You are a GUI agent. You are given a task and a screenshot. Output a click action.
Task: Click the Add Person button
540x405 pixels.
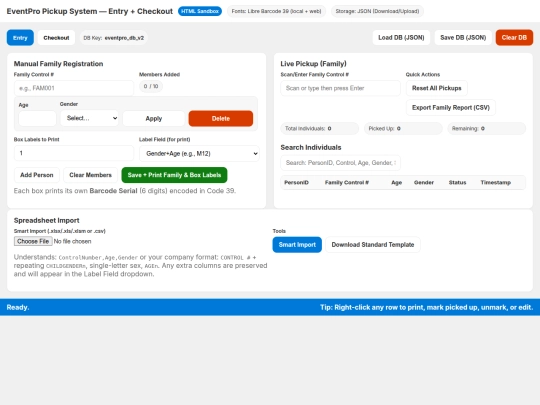click(x=37, y=175)
